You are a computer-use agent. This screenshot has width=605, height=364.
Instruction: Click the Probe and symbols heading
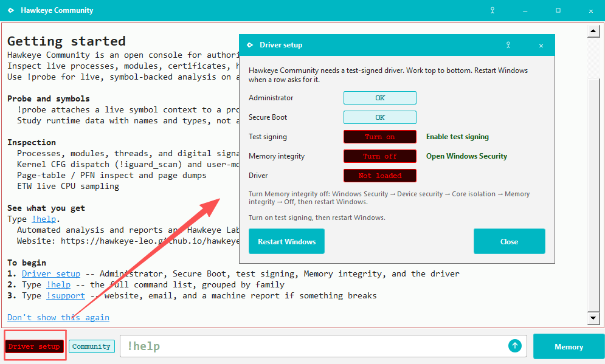pyautogui.click(x=48, y=98)
